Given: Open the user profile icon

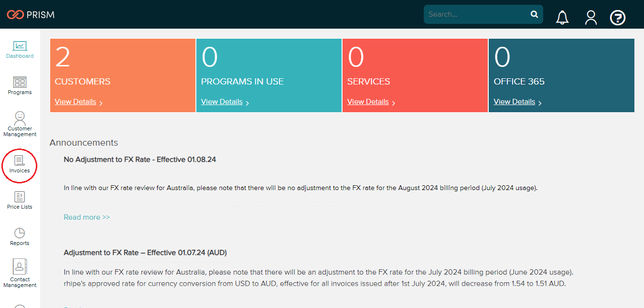Looking at the screenshot, I should point(591,17).
